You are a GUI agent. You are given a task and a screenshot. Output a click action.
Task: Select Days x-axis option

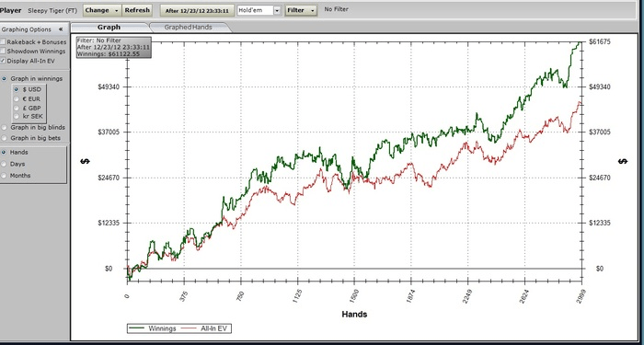click(4, 164)
